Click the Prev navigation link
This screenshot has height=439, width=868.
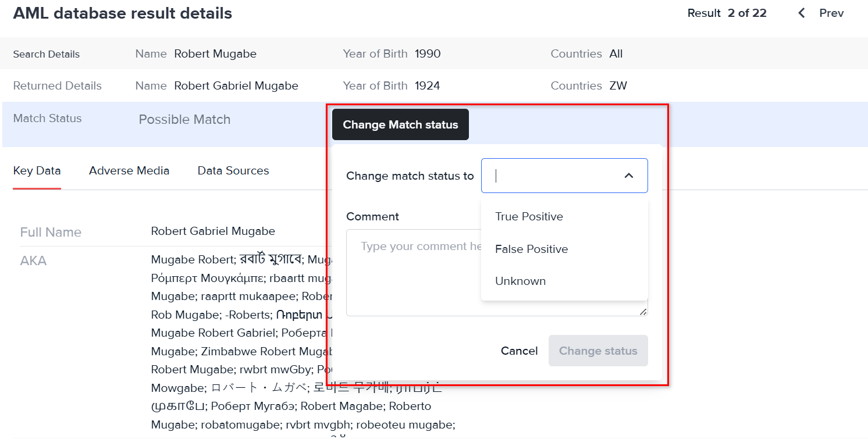pyautogui.click(x=831, y=13)
